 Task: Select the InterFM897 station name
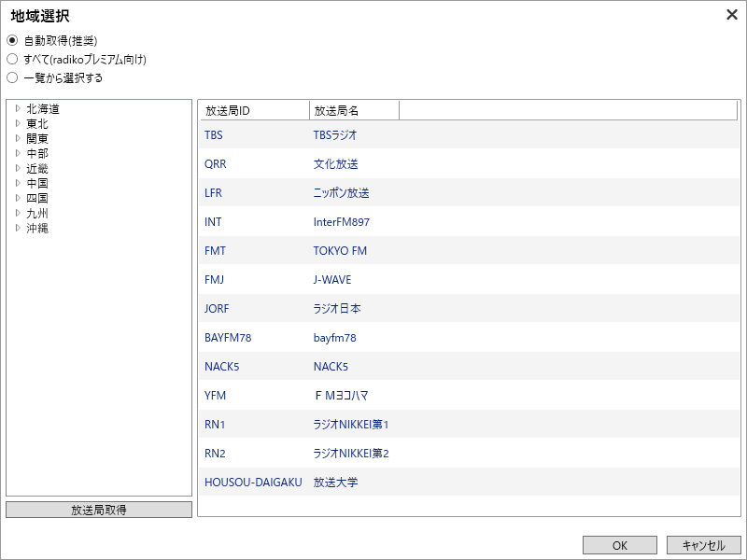point(341,222)
